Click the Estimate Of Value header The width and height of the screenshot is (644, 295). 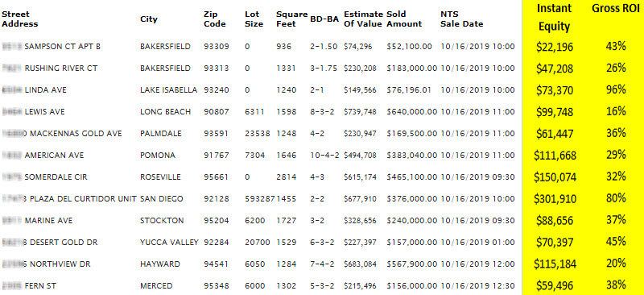pos(363,19)
